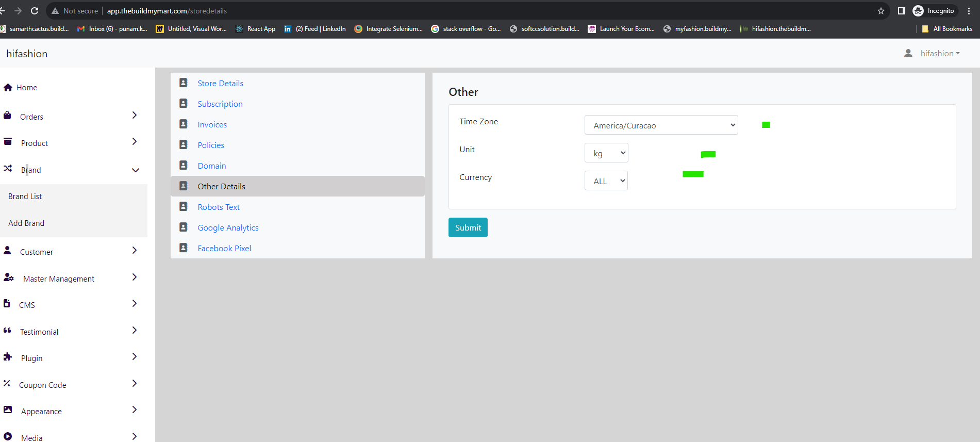Collapse the Brand menu chevron
This screenshot has height=442, width=980.
tap(136, 170)
